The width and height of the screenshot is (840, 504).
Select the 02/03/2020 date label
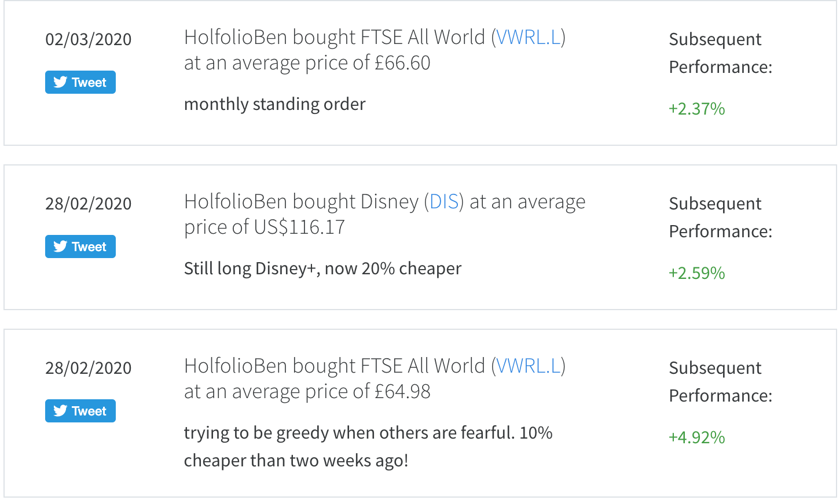[89, 39]
